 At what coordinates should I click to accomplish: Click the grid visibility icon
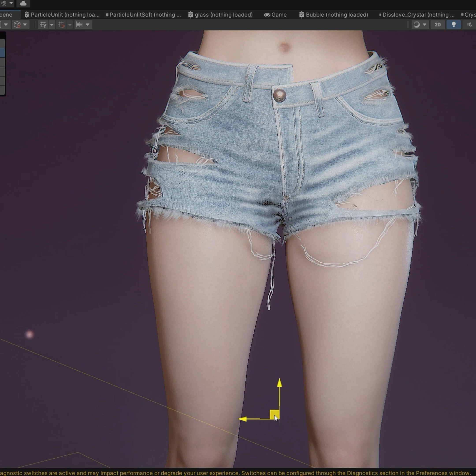click(x=43, y=25)
